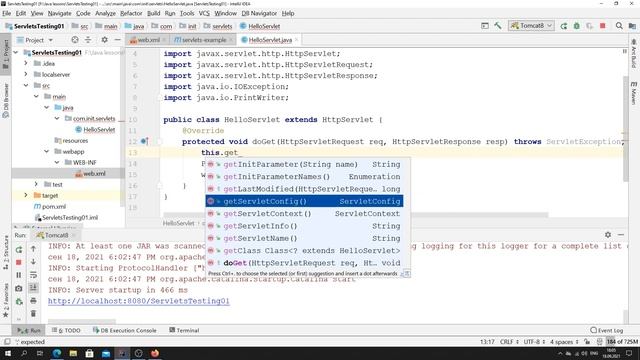Open the VCS menu
This screenshot has height=360, width=640.
point(204,13)
